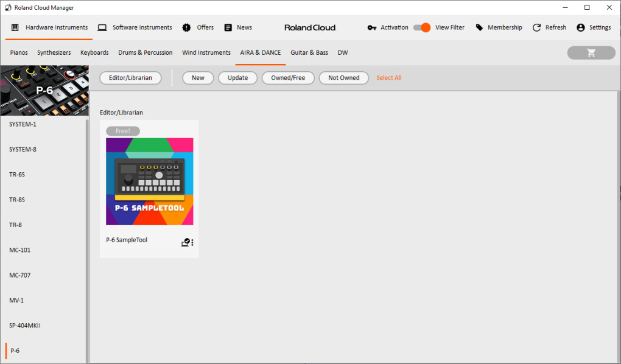Click the Activation key icon
Viewport: 621px width, 364px height.
point(372,27)
